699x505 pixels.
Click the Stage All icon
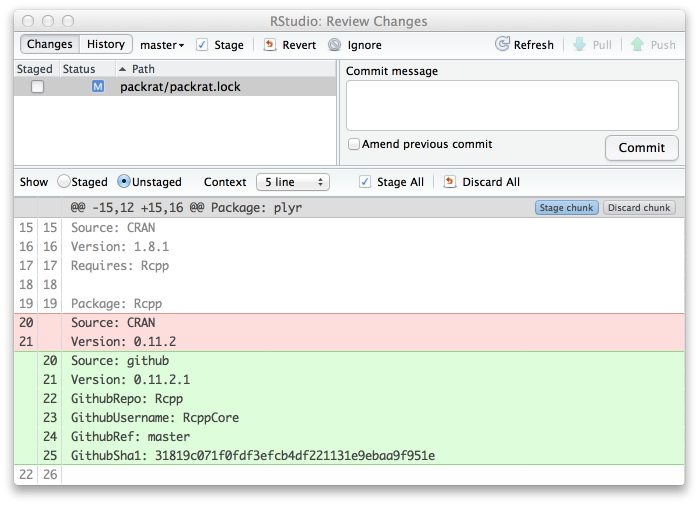click(x=365, y=182)
